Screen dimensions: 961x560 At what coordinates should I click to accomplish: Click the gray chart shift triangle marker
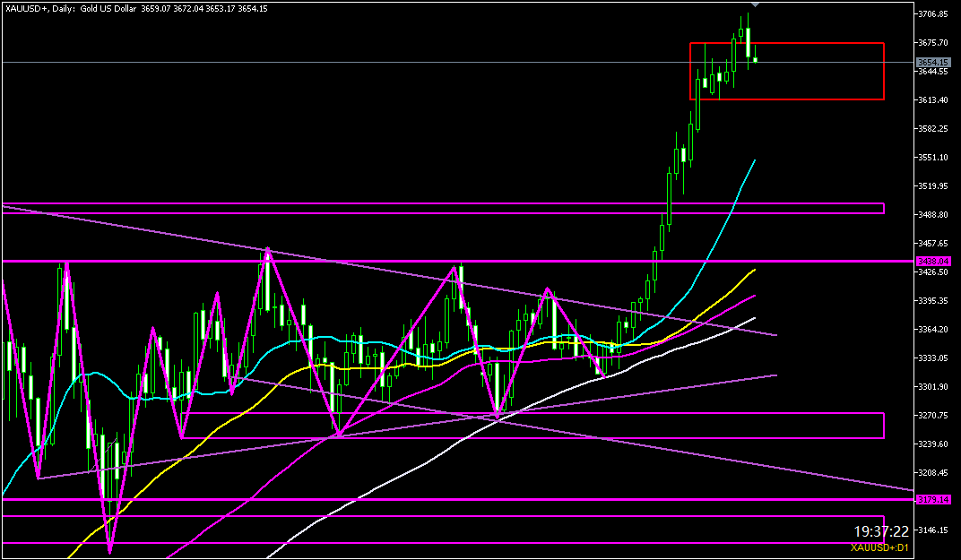tap(755, 4)
